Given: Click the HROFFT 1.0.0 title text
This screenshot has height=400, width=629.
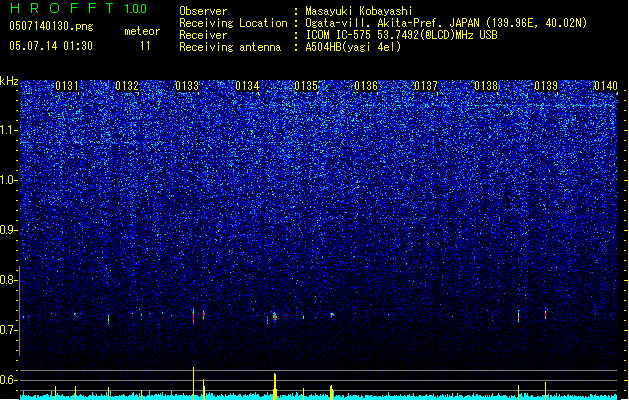Looking at the screenshot, I should click(x=79, y=8).
